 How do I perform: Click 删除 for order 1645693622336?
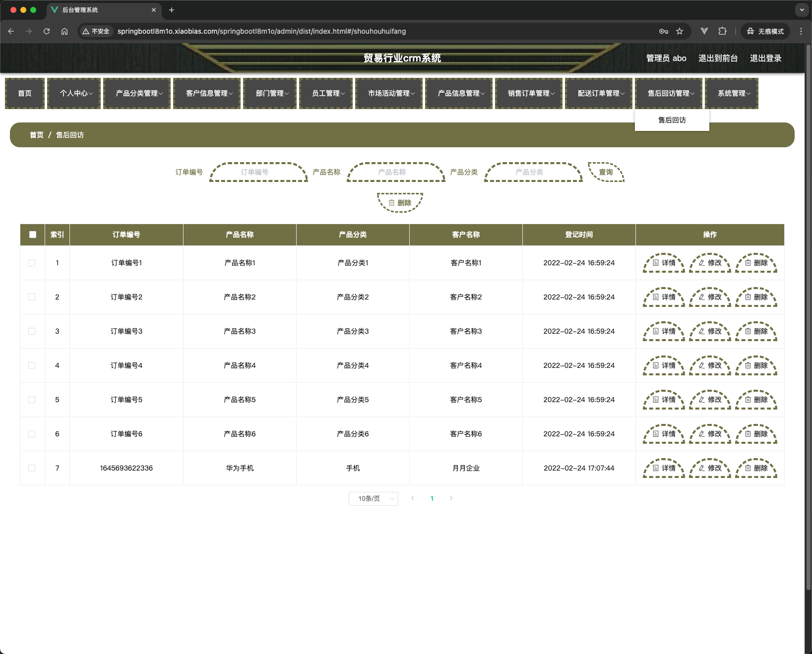pyautogui.click(x=756, y=469)
